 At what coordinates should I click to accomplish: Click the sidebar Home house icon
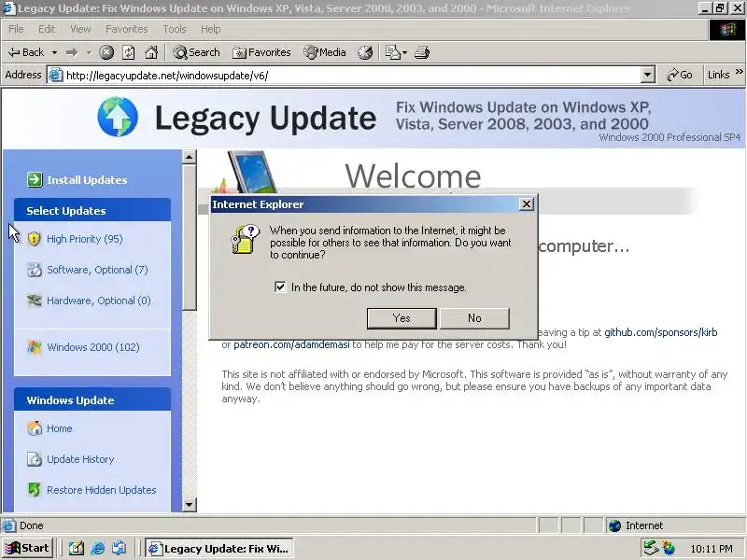[35, 428]
